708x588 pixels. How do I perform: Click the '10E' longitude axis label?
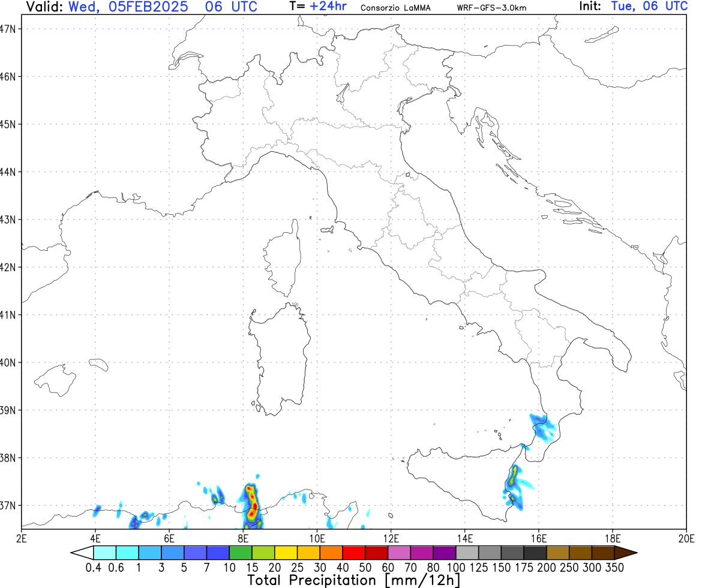point(317,538)
